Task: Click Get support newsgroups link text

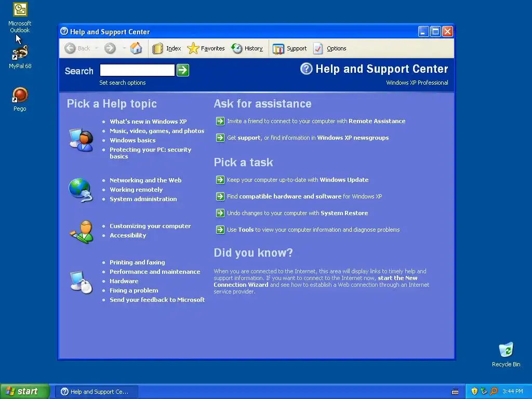Action: [308, 138]
